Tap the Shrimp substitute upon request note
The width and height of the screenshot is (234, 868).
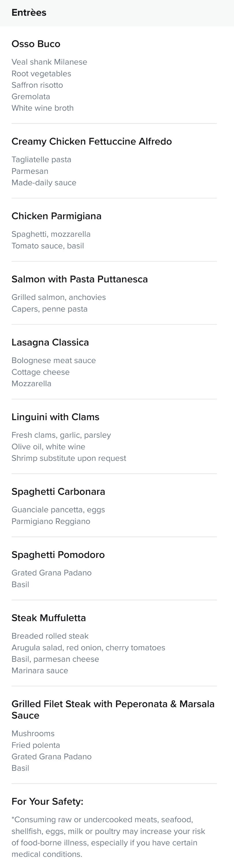coord(69,458)
